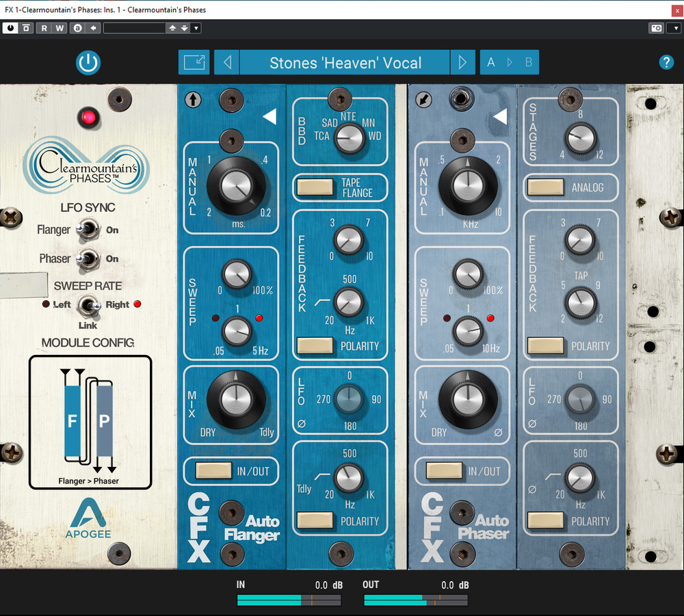684x616 pixels.
Task: Select preset slot A
Action: coord(490,62)
